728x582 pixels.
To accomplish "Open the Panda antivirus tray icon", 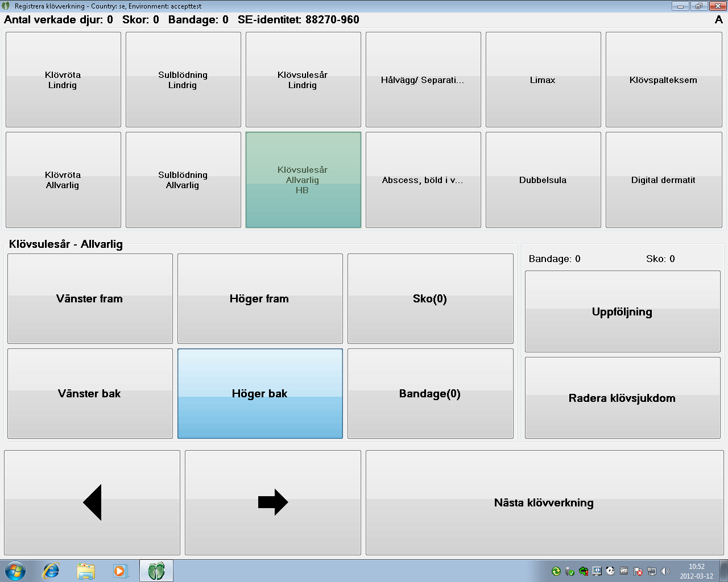I will 611,571.
